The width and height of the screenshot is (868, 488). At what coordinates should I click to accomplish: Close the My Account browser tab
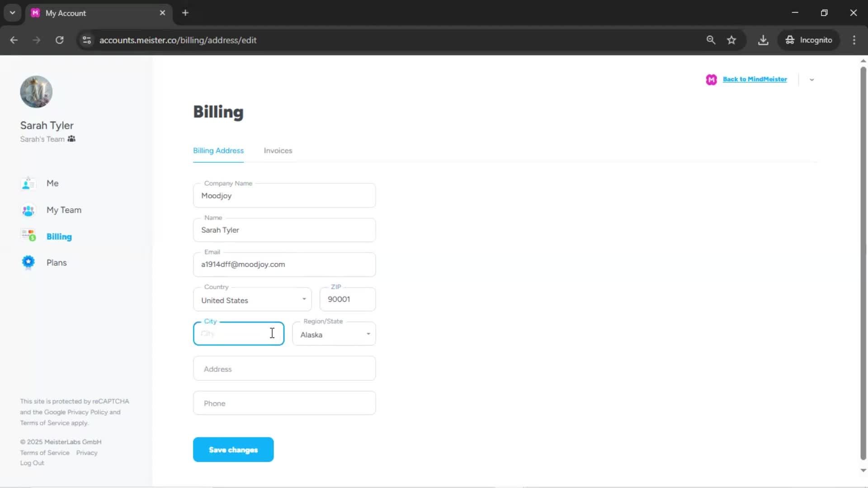coord(162,13)
